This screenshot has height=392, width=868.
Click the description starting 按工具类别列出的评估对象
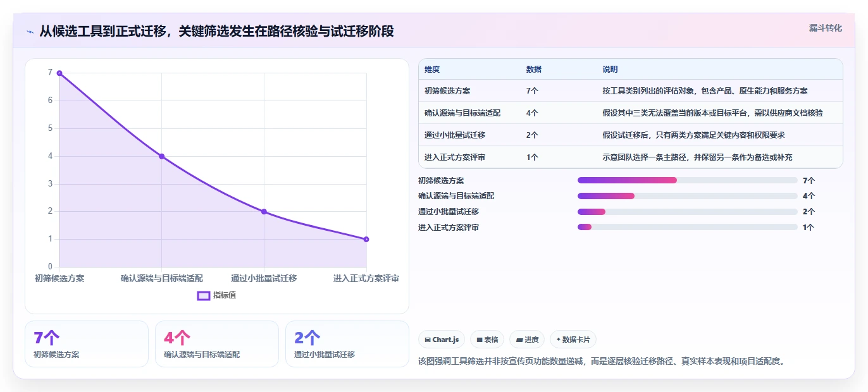pos(705,91)
